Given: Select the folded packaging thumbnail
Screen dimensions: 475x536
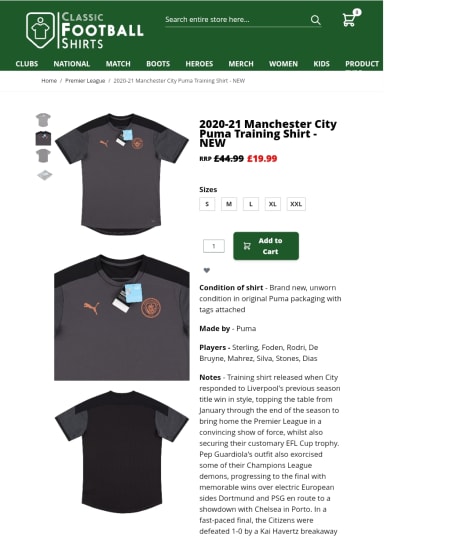Looking at the screenshot, I should 44,175.
